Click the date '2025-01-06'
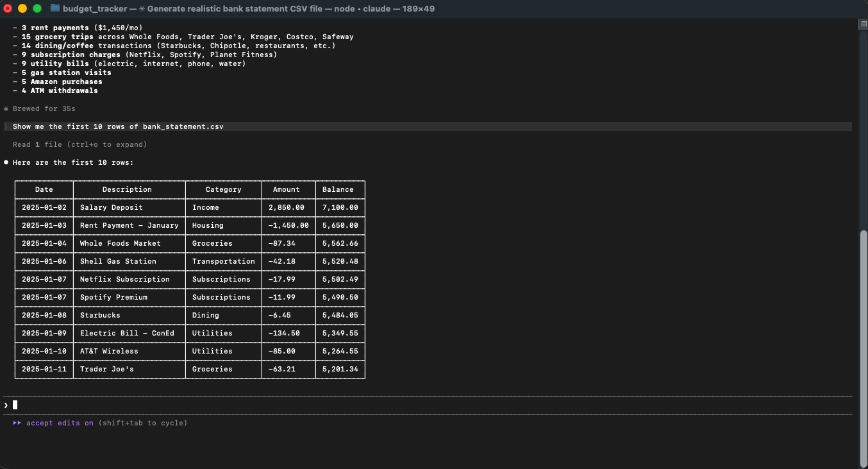868x469 pixels. 44,261
